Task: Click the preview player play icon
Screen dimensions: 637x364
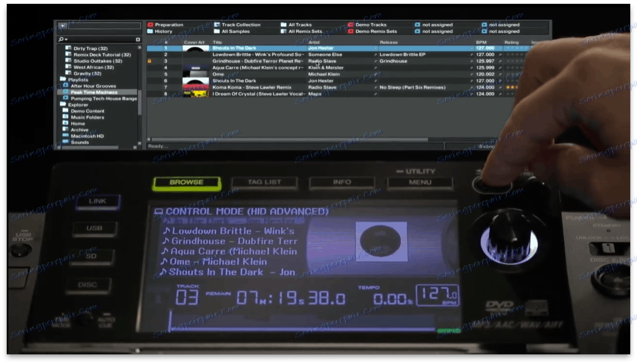Action: coord(63,26)
